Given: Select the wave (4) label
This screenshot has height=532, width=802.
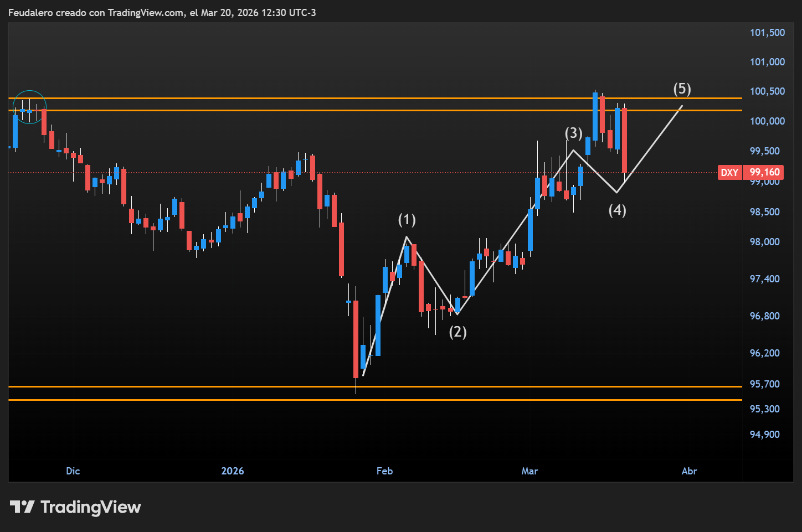Looking at the screenshot, I should (617, 210).
